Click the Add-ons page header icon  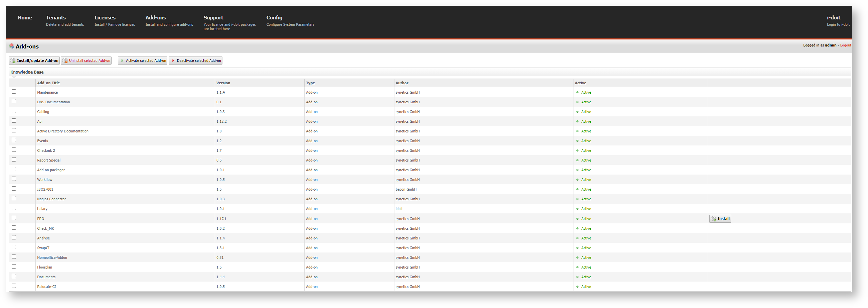pos(11,46)
